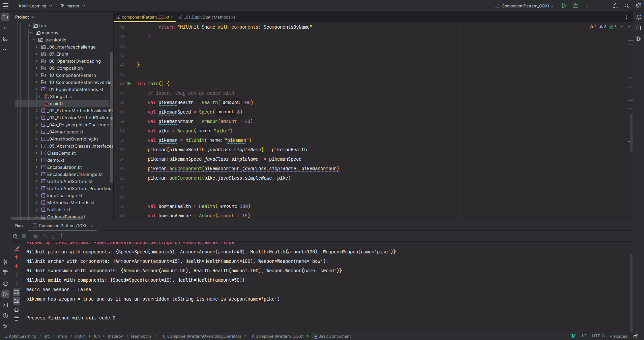
Task: Open Search Everywhere magnifier icon
Action: (627, 6)
